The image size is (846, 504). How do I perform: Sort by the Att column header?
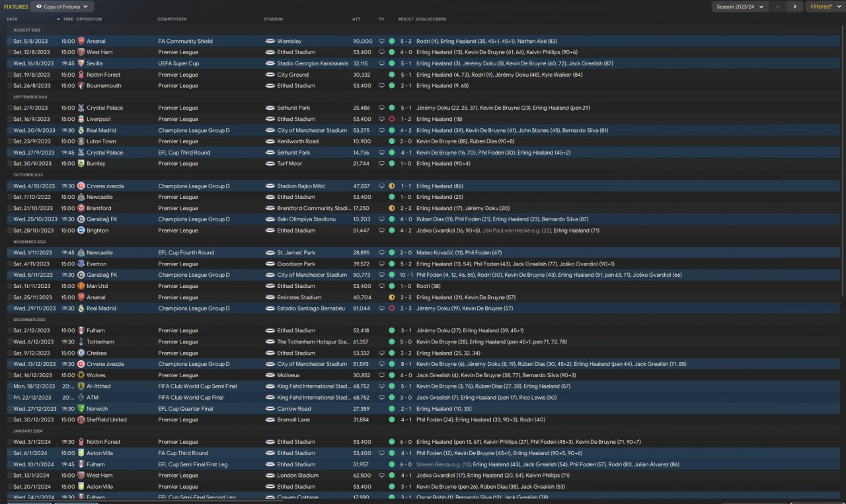(356, 19)
